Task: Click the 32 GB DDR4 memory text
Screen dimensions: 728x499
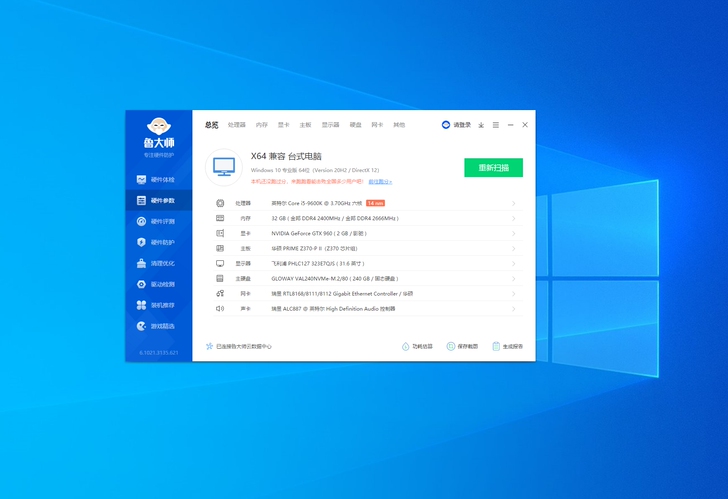Action: (335, 218)
